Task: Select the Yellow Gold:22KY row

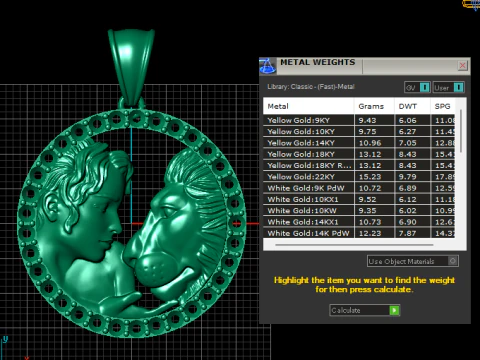Action: coord(359,177)
